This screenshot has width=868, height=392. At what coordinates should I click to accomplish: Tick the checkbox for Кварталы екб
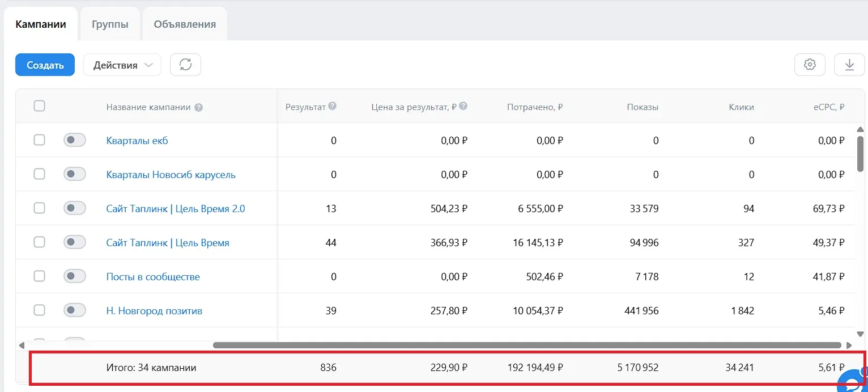(x=39, y=140)
